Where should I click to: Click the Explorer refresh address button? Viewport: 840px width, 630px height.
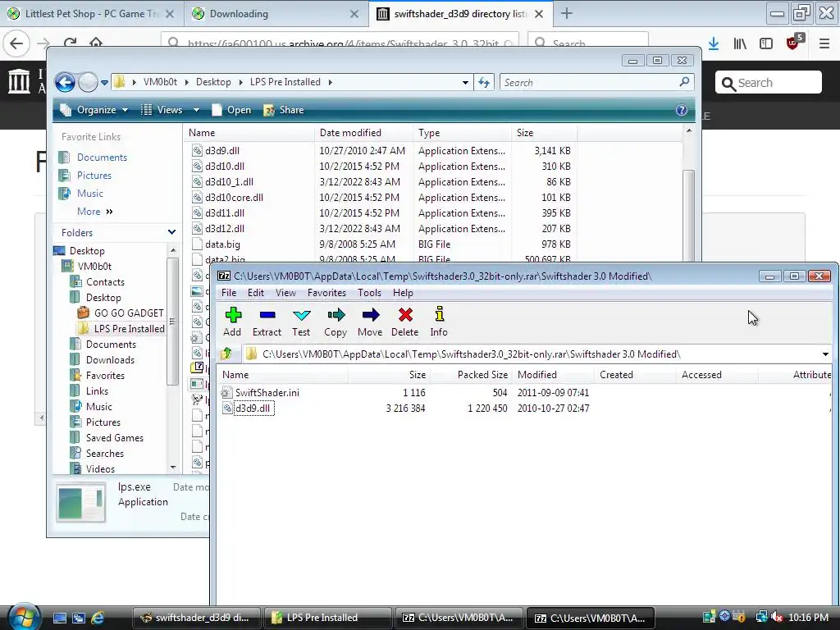[484, 83]
